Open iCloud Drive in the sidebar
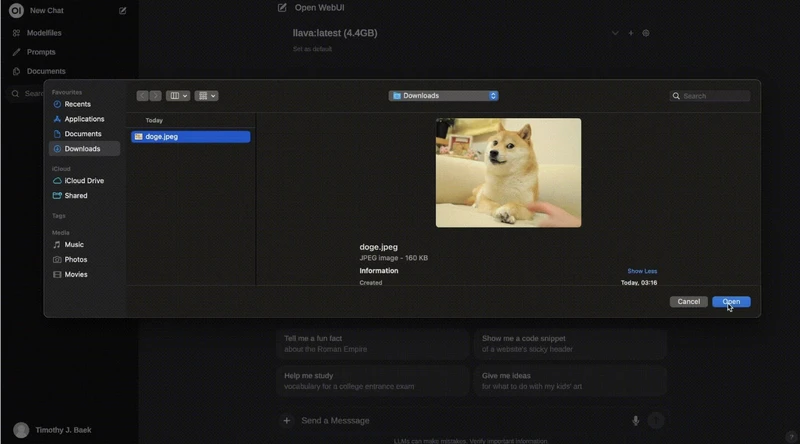 point(84,181)
